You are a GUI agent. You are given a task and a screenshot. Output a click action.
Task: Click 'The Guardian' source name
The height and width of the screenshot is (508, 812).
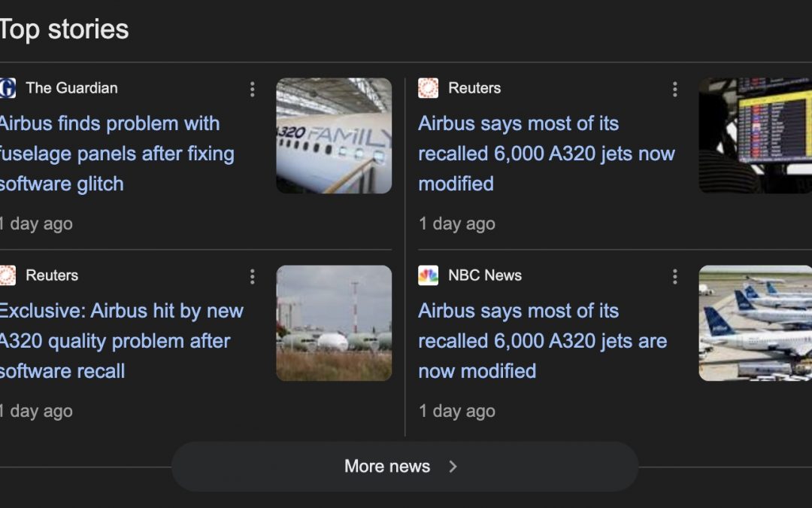coord(71,88)
